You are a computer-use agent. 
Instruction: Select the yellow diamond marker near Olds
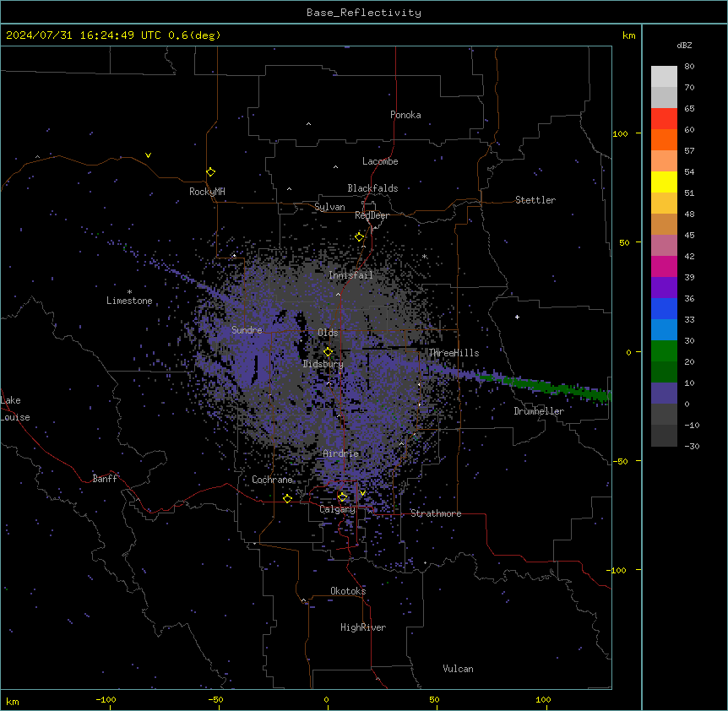[x=328, y=352]
